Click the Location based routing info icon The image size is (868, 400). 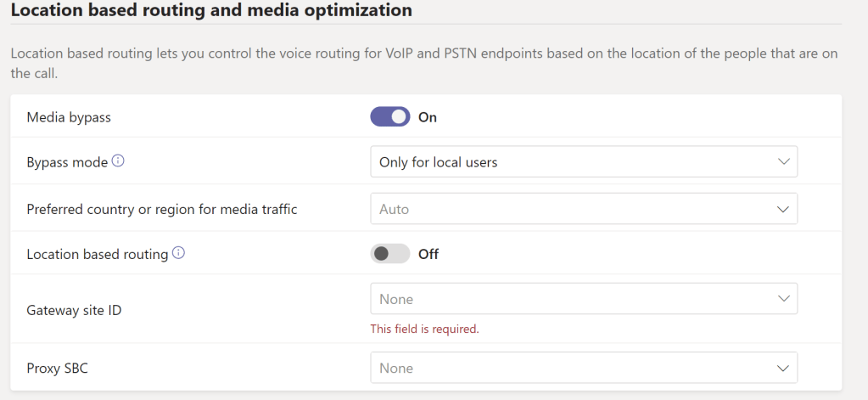178,253
